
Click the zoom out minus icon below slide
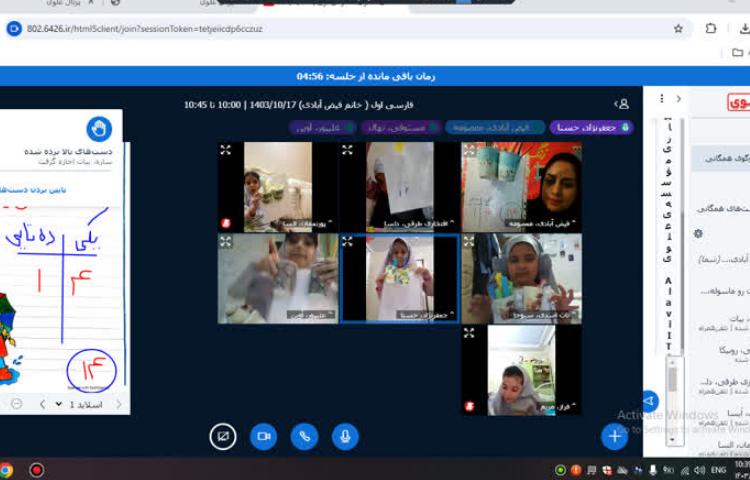point(17,404)
